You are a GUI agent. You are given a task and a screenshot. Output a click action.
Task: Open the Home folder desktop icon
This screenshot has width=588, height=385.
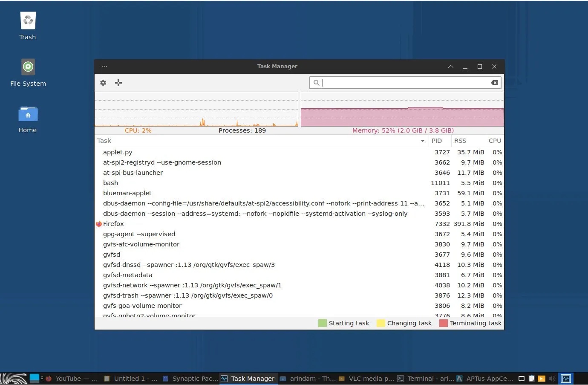[27, 114]
